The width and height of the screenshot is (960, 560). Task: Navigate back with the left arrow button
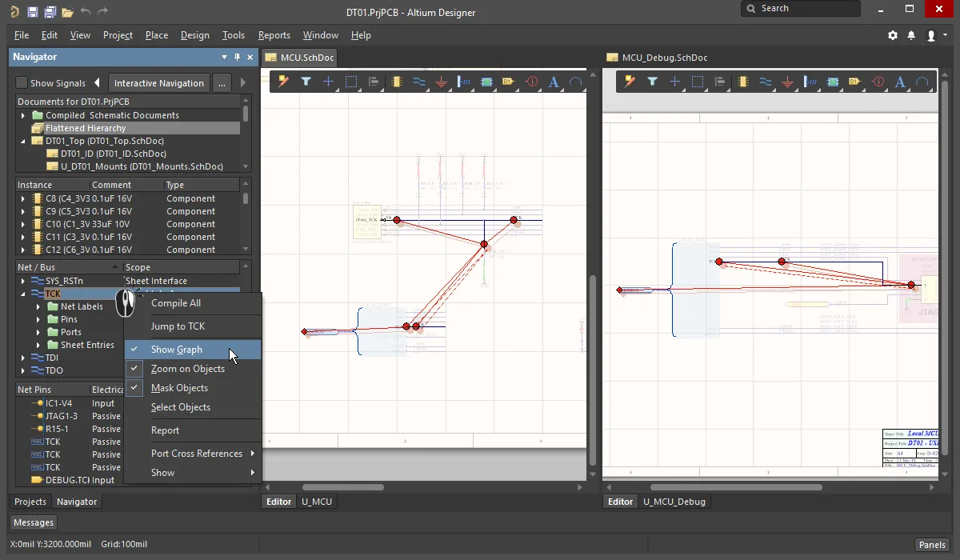click(x=98, y=83)
